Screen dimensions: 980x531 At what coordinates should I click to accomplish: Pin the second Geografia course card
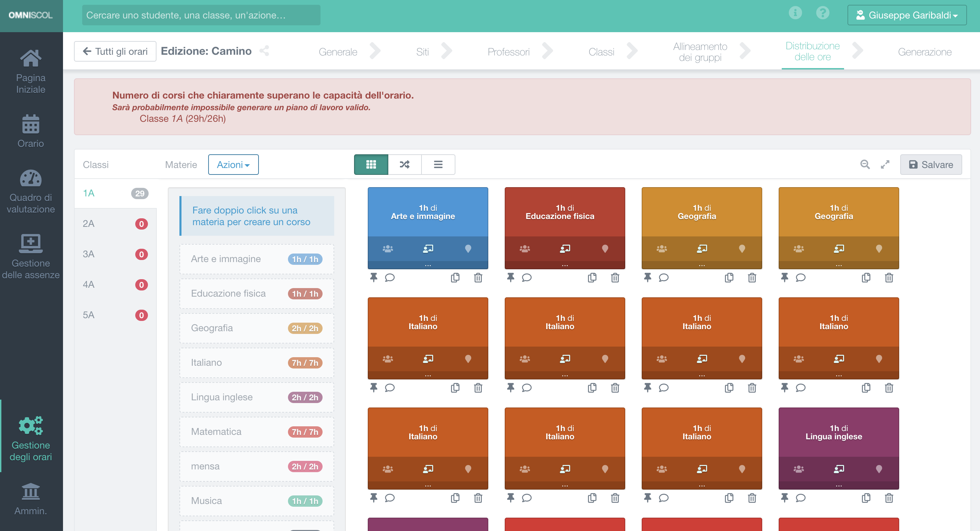coord(784,278)
